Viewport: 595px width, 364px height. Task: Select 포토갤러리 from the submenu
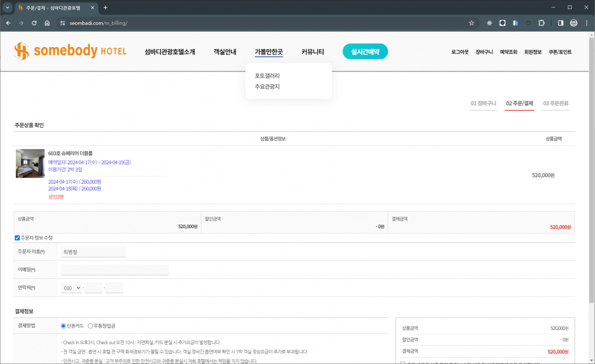point(267,76)
